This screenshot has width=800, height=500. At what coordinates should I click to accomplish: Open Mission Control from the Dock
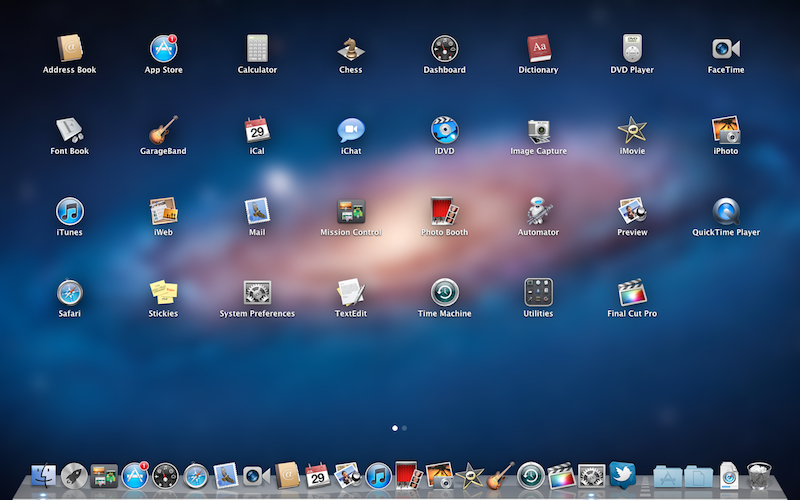point(104,476)
